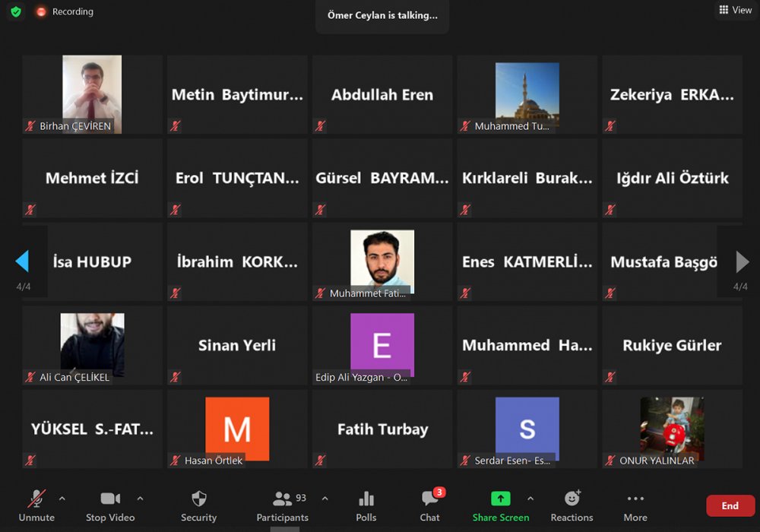Expand the arrow next to Participants
This screenshot has width=760, height=532.
point(325,499)
